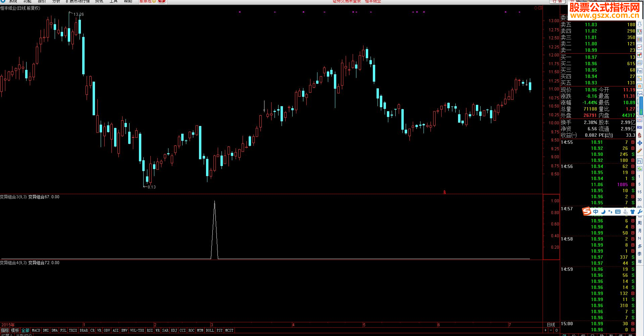Select the KDJ indicator tab
This screenshot has width=644, height=336.
coord(174,331)
